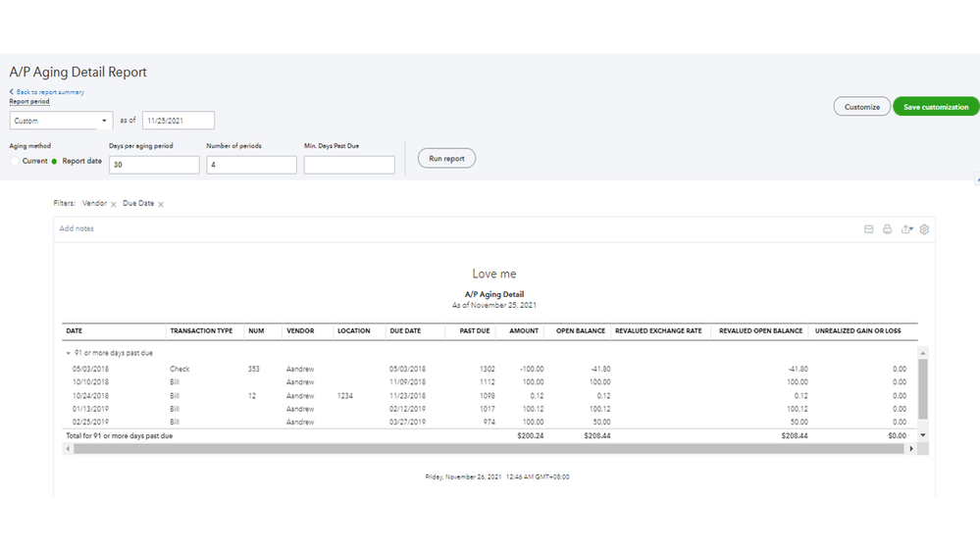Click the vertical scrollbar in the report
This screenshot has width=980, height=551.
point(922,387)
